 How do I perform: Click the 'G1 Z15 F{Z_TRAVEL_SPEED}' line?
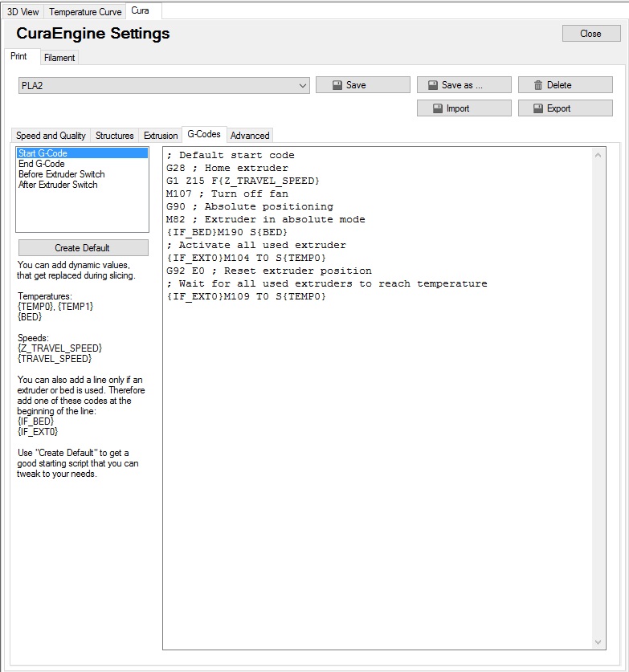click(243, 181)
